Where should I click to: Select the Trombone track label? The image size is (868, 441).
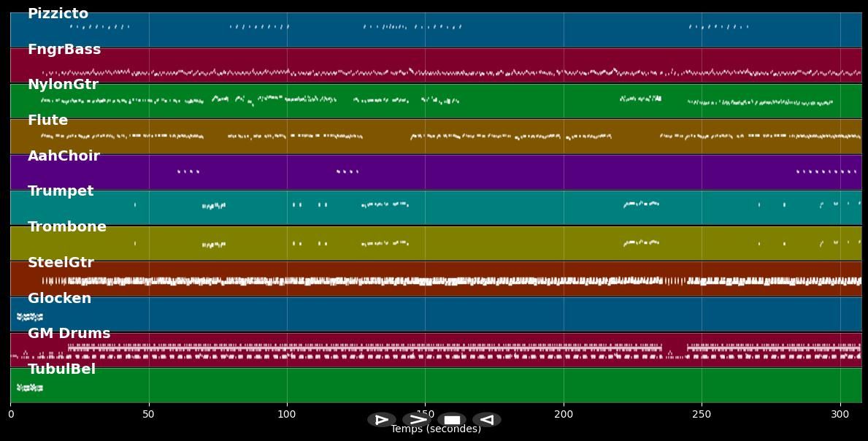point(67,227)
